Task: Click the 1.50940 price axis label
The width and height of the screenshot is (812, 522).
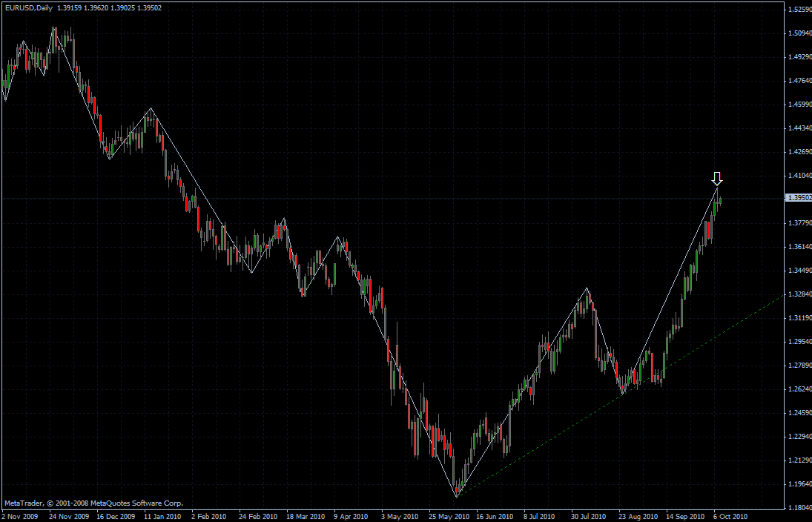Action: tap(800, 33)
